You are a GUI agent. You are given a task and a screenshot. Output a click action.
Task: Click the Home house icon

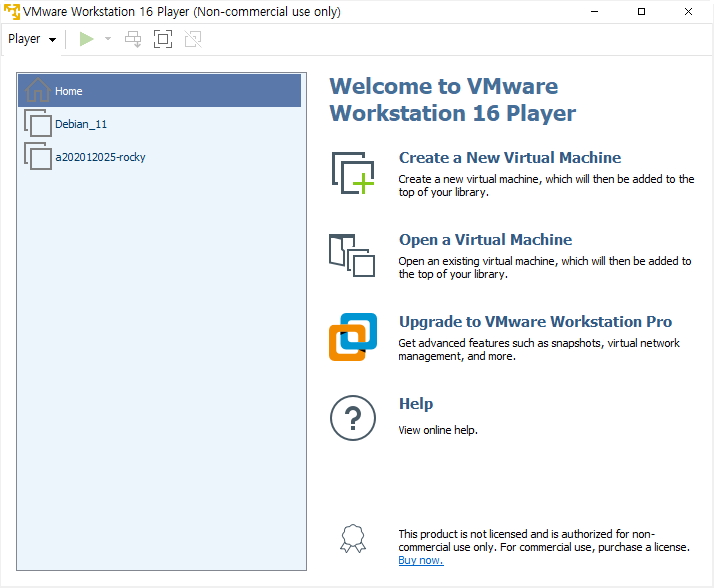point(37,90)
